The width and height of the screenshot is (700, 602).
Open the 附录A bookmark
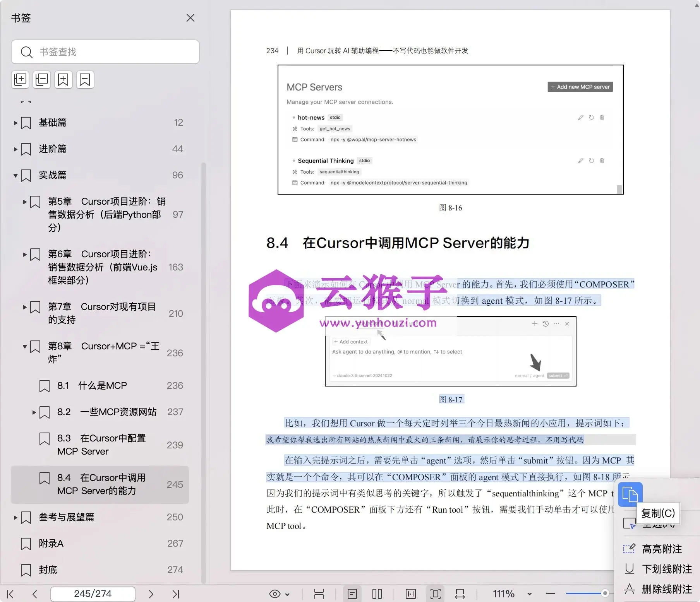pos(100,544)
